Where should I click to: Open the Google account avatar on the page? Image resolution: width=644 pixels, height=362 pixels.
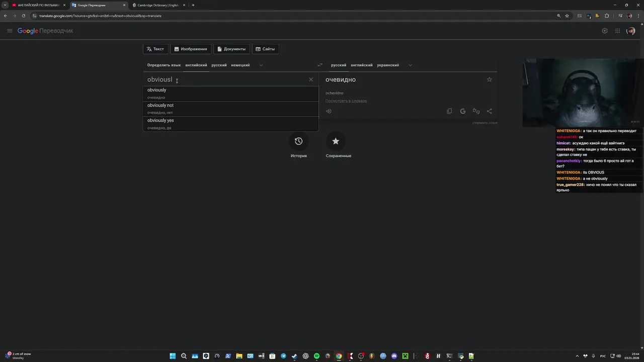click(x=631, y=31)
